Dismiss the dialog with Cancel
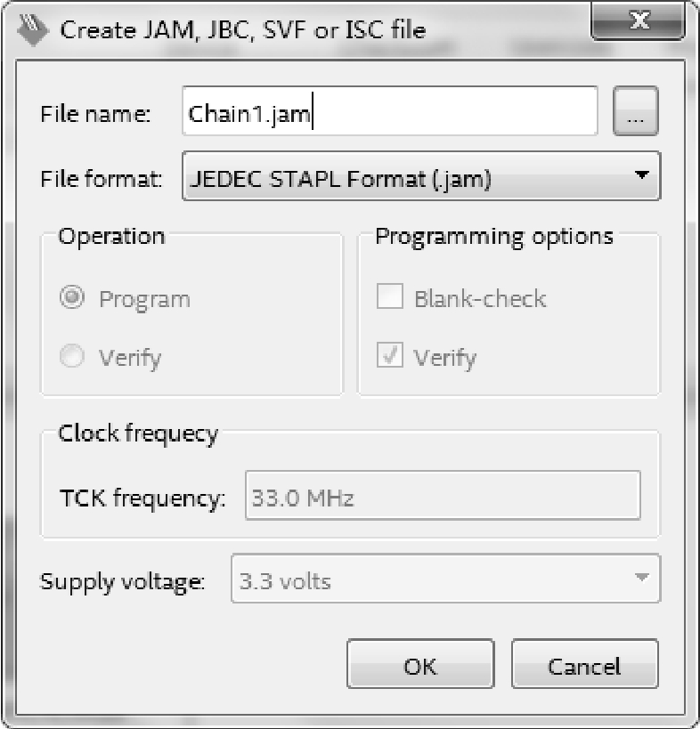The width and height of the screenshot is (700, 729). [584, 664]
